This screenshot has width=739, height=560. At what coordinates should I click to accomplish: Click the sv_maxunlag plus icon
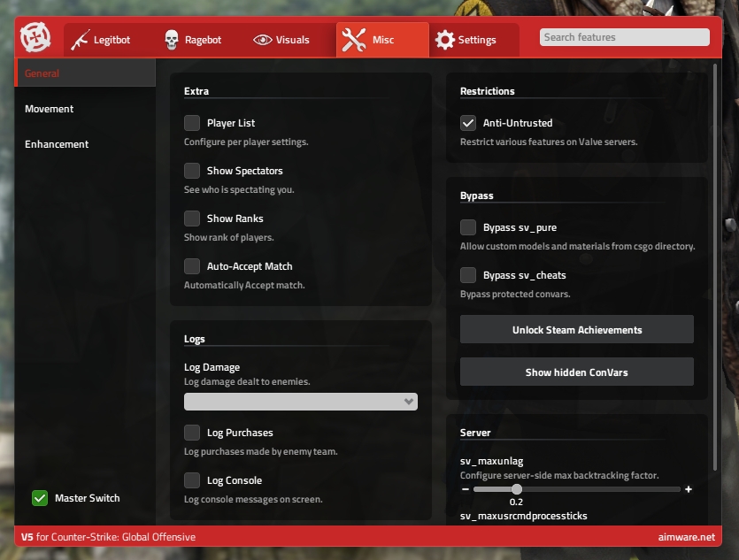click(x=689, y=489)
